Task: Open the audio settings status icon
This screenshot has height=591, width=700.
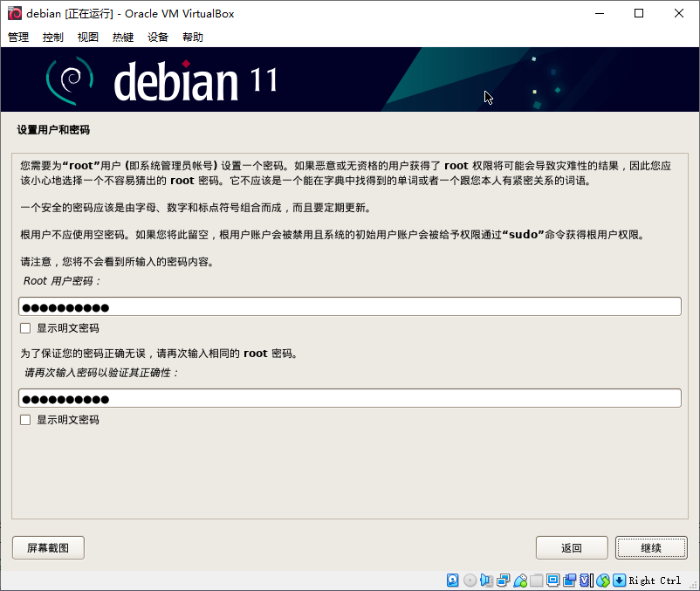Action: pyautogui.click(x=486, y=580)
